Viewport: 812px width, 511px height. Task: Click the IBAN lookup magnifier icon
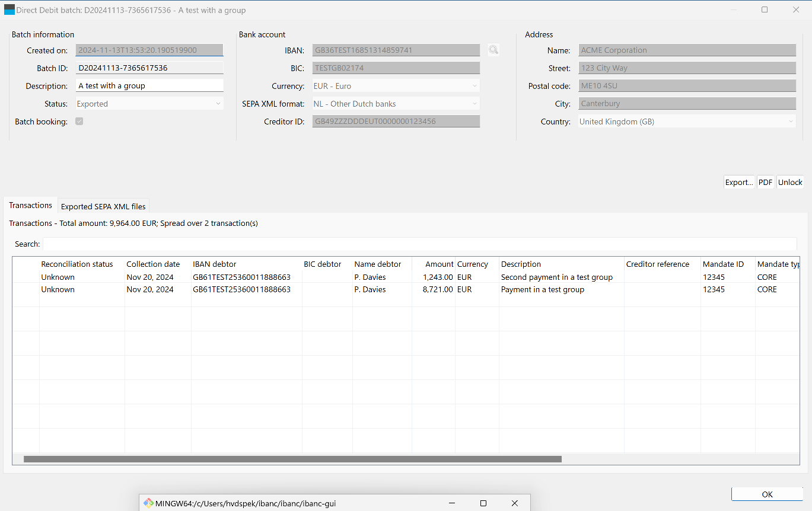[x=493, y=50]
